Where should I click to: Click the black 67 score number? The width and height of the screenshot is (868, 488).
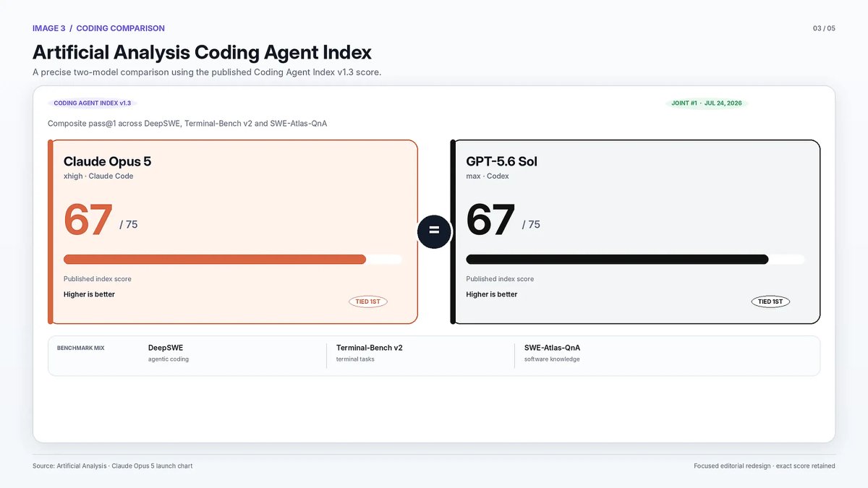coord(490,220)
